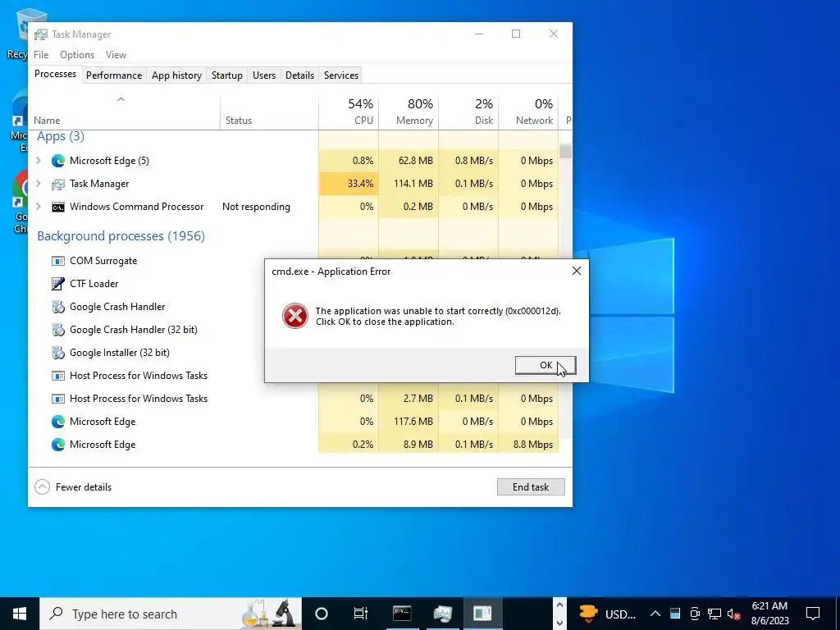Click the red error icon in dialog
840x630 pixels.
[x=295, y=316]
